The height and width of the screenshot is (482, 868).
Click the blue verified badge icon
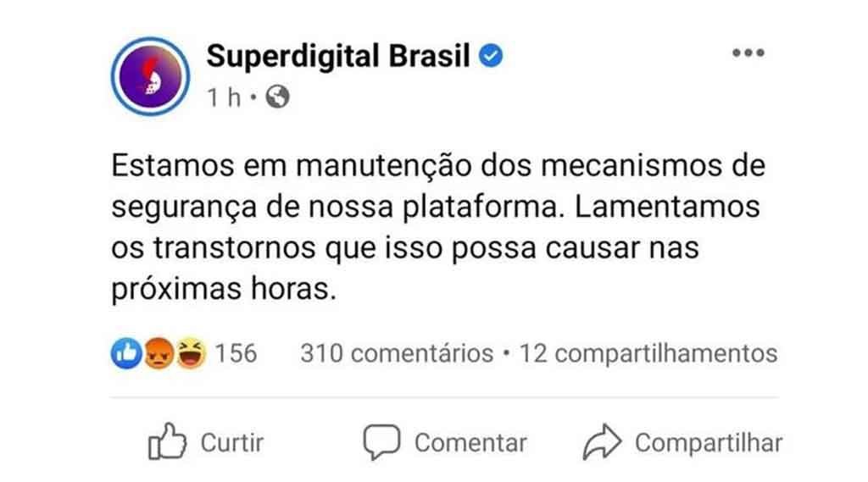(x=492, y=57)
